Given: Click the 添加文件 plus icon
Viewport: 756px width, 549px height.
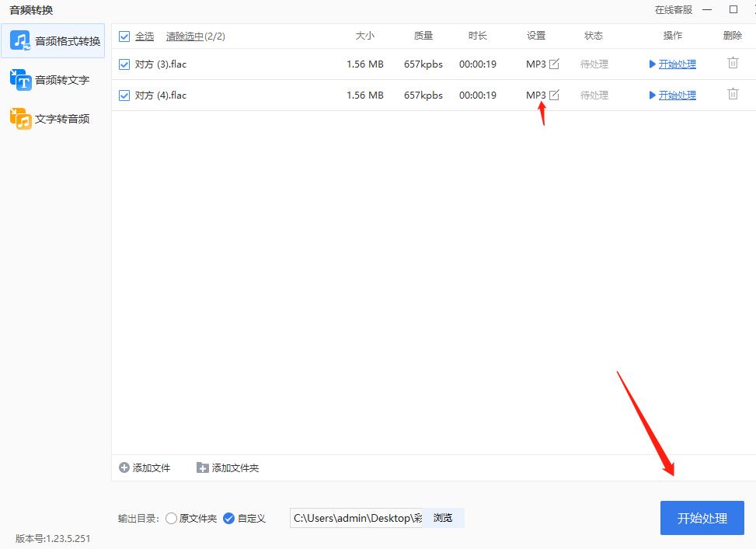Looking at the screenshot, I should (123, 467).
